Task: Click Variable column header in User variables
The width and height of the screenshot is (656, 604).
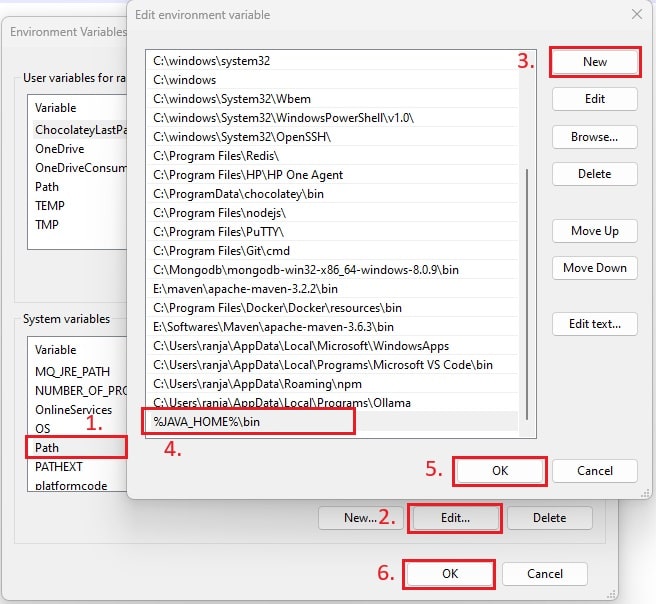Action: click(x=77, y=108)
